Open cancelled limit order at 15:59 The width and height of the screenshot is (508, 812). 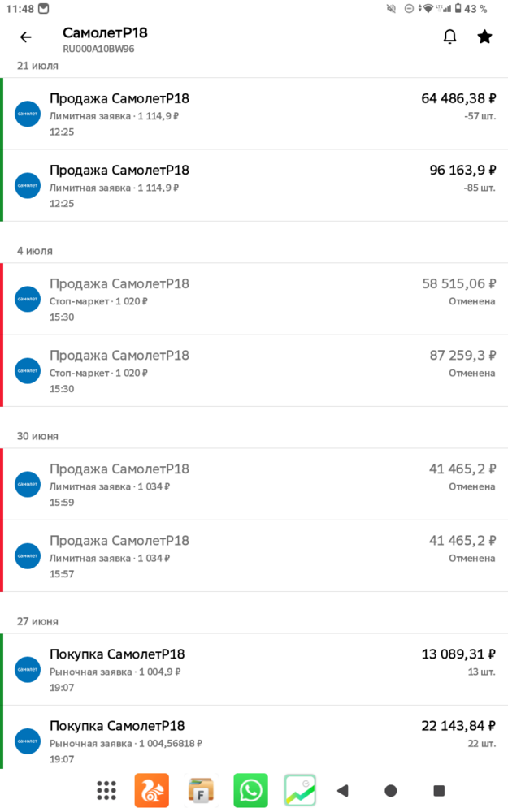[254, 484]
